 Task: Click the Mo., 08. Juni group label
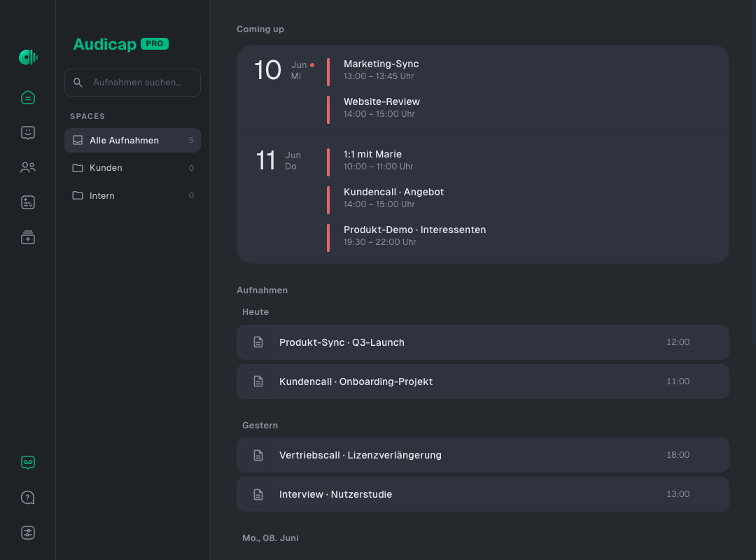(270, 538)
